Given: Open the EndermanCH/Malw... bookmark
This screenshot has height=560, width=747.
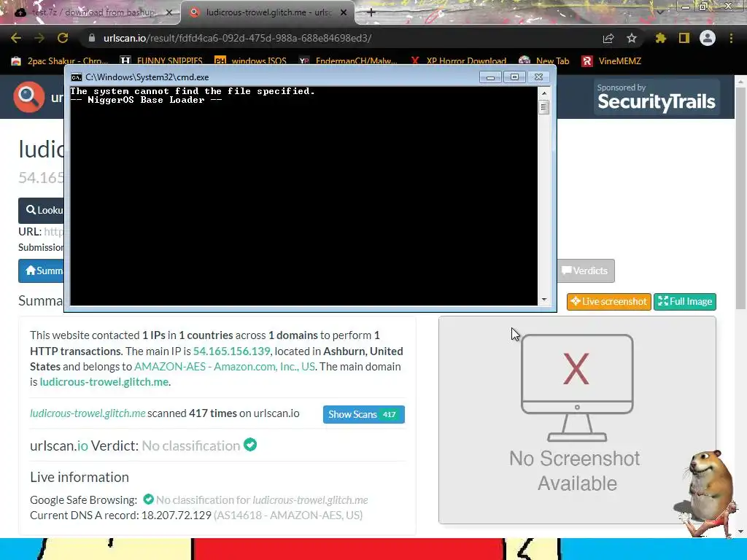Looking at the screenshot, I should (x=348, y=61).
